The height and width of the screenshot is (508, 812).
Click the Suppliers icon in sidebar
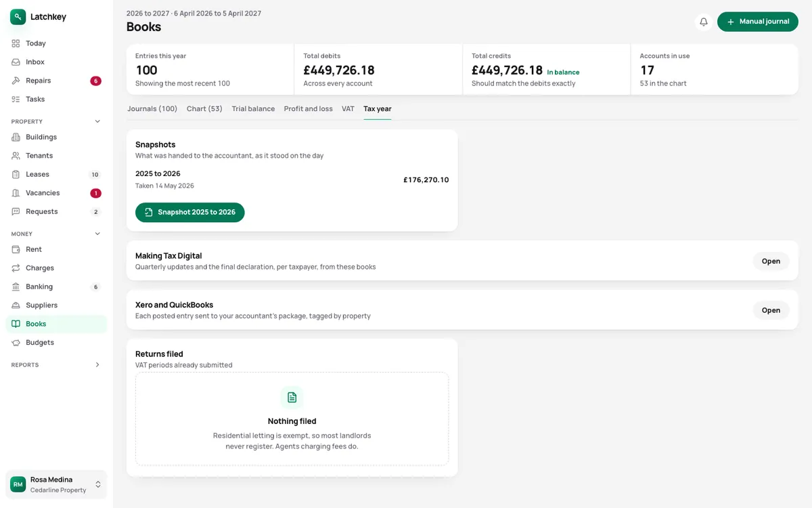click(x=16, y=305)
